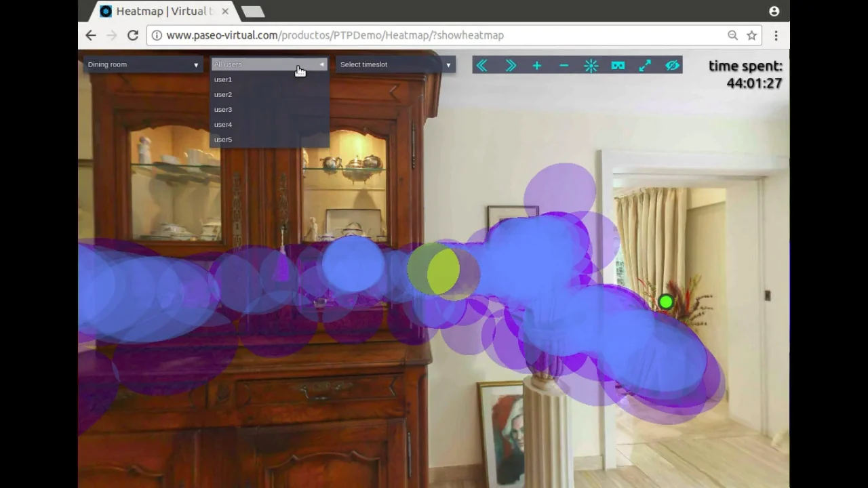The height and width of the screenshot is (488, 868).
Task: Click the browser forward arrow
Action: coord(112,35)
